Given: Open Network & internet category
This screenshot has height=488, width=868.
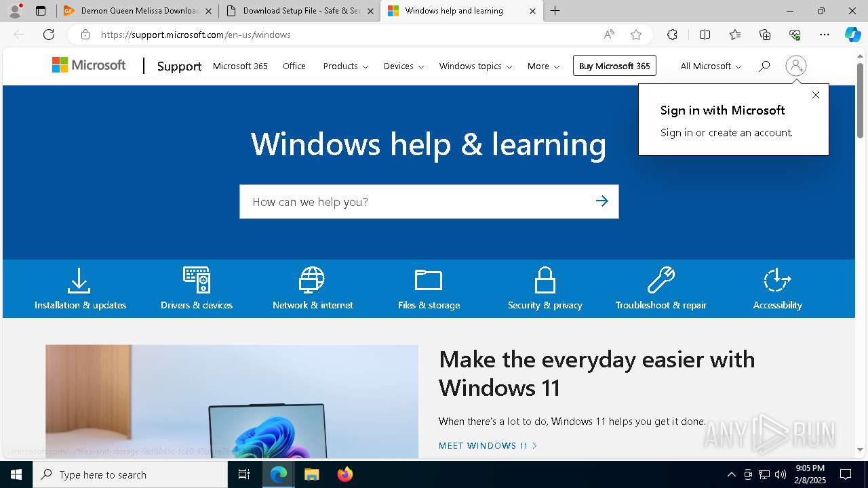Looking at the screenshot, I should 313,289.
